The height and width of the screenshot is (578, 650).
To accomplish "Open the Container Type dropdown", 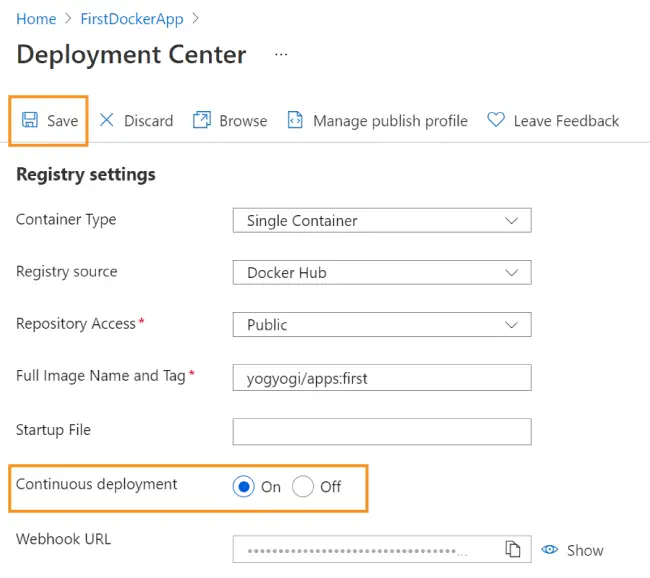I will 382,220.
